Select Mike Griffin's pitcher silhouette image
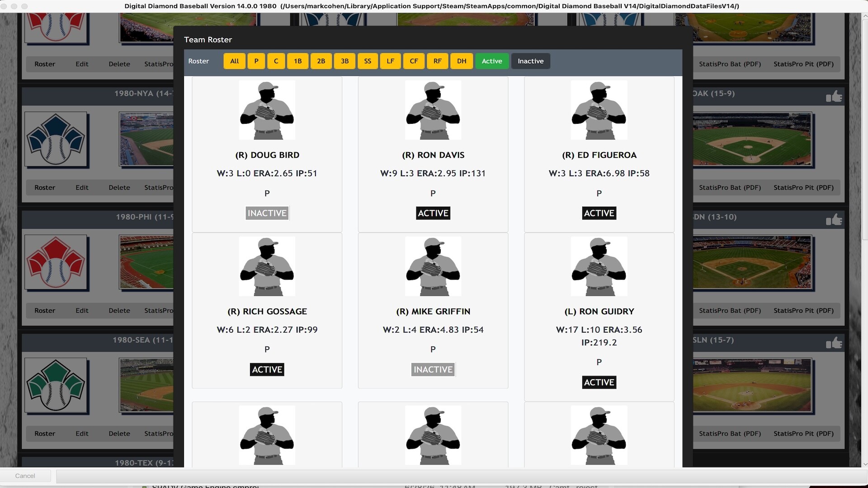The width and height of the screenshot is (868, 488). point(433,266)
